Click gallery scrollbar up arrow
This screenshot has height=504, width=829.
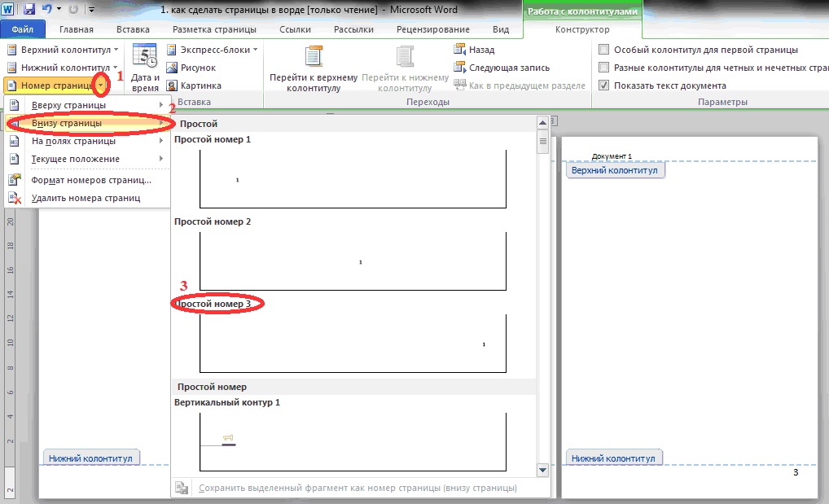coord(542,123)
